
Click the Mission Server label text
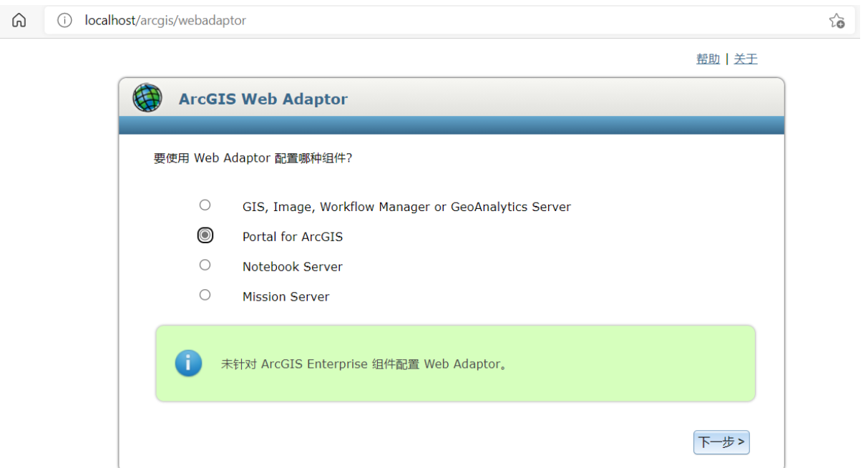[286, 296]
